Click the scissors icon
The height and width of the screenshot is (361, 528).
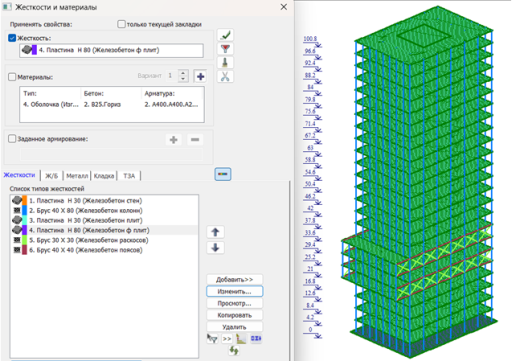point(225,76)
